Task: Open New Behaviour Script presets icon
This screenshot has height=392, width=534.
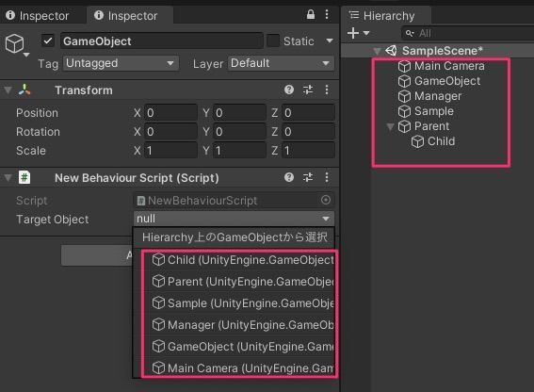Action: click(x=308, y=177)
